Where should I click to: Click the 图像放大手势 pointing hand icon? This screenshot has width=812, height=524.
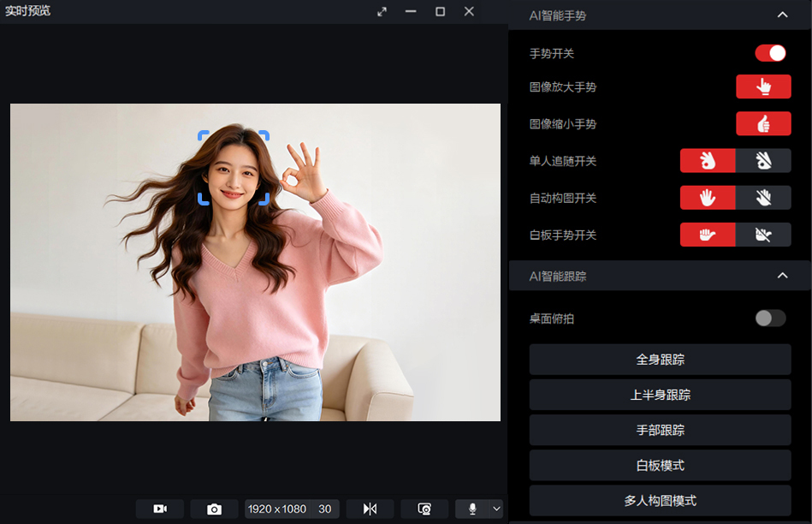[763, 86]
